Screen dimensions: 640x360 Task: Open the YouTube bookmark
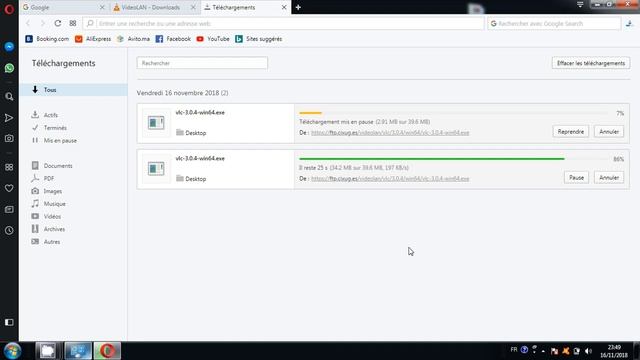click(x=213, y=39)
